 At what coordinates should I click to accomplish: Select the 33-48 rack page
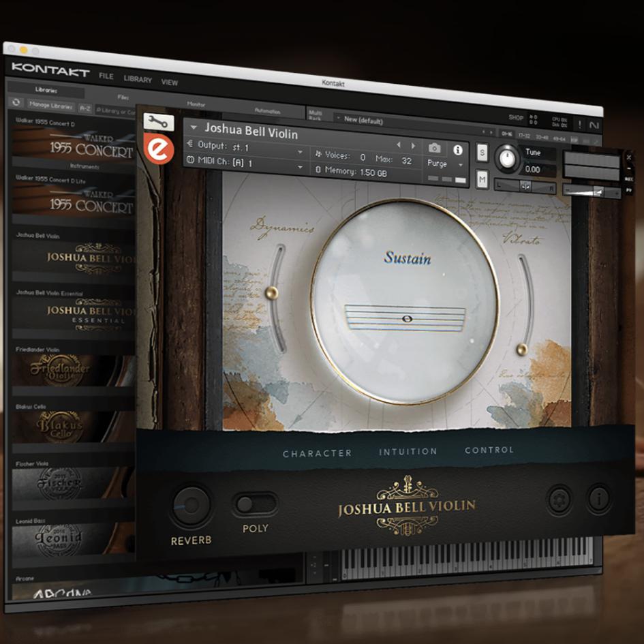tap(542, 137)
